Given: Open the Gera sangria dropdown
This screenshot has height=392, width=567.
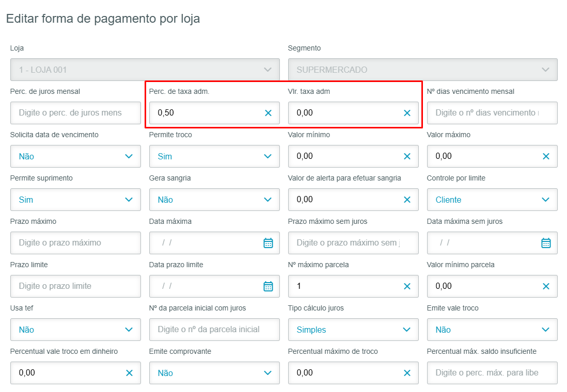Looking at the screenshot, I should point(214,200).
